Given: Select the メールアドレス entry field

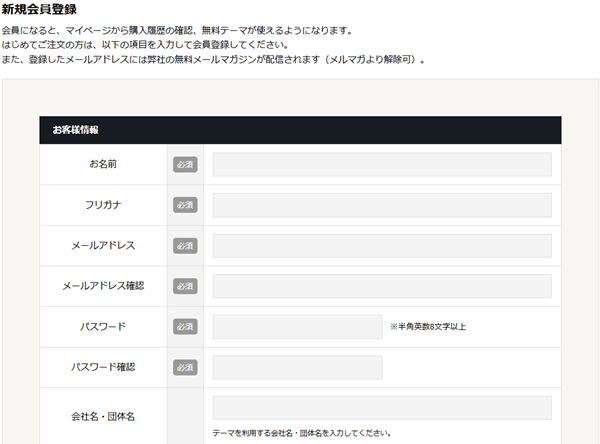Looking at the screenshot, I should 381,246.
